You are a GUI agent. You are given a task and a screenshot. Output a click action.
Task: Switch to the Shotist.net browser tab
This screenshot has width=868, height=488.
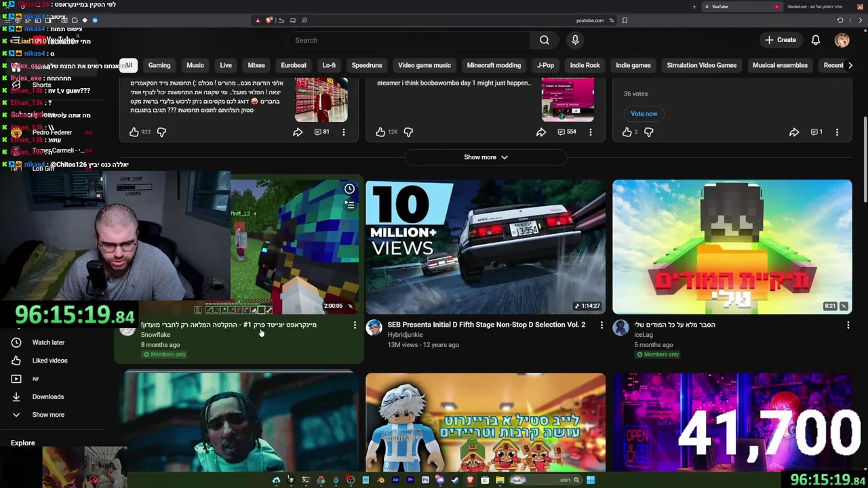point(821,7)
